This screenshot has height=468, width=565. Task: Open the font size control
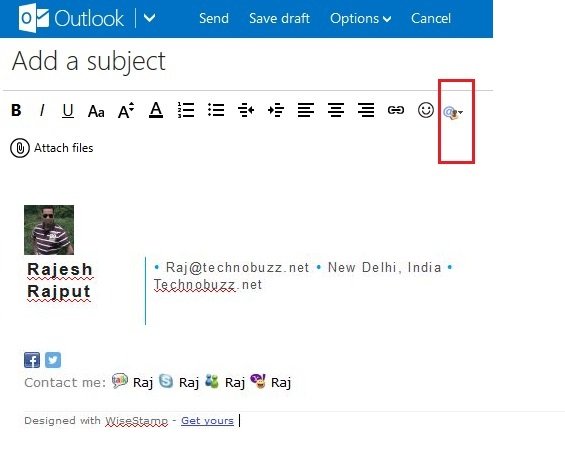126,110
